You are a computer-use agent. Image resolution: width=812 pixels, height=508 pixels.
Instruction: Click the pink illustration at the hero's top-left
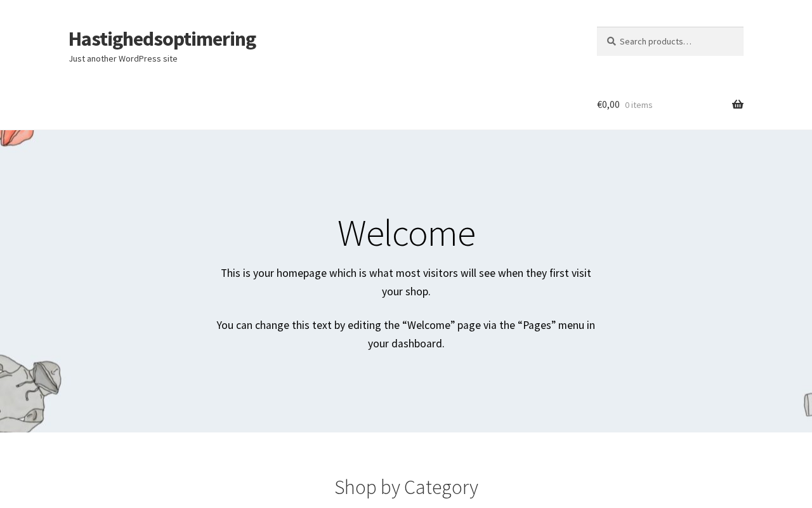[x=15, y=137]
